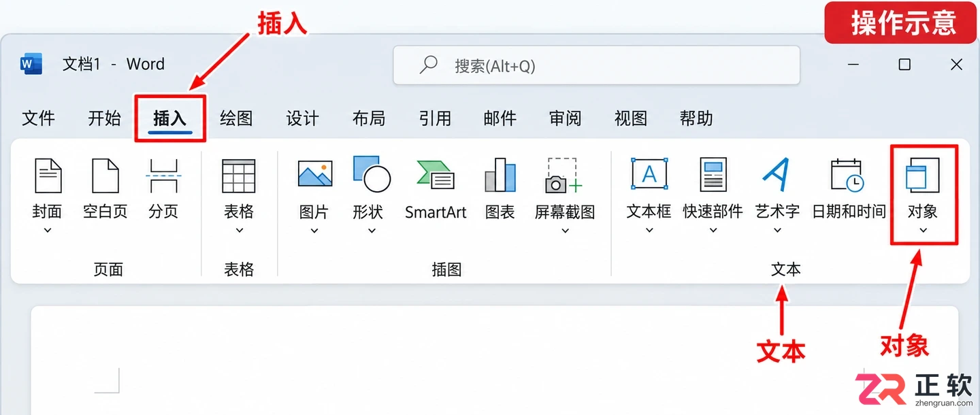Switch to the 邮件 tab

pyautogui.click(x=500, y=118)
